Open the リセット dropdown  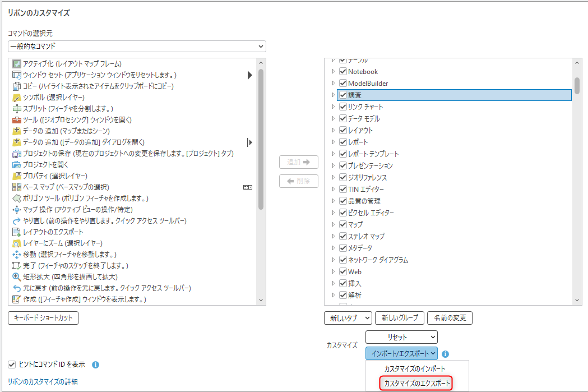pos(401,337)
